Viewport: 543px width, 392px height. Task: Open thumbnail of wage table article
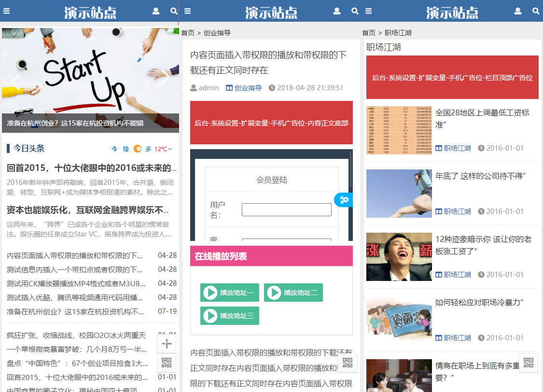coord(399,130)
